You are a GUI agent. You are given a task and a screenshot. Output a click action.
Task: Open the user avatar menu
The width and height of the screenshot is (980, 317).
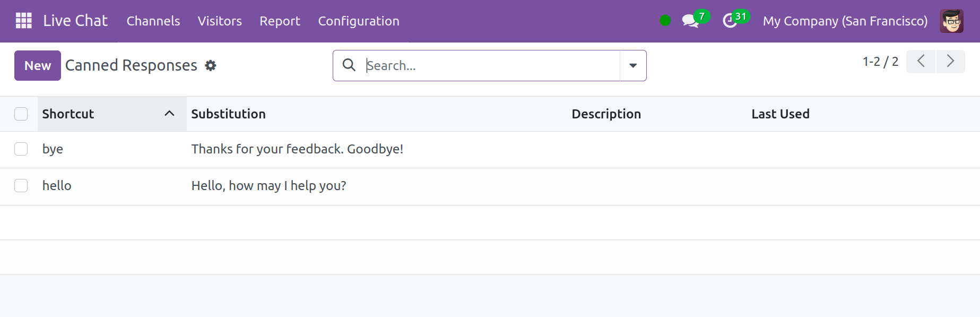pos(951,21)
